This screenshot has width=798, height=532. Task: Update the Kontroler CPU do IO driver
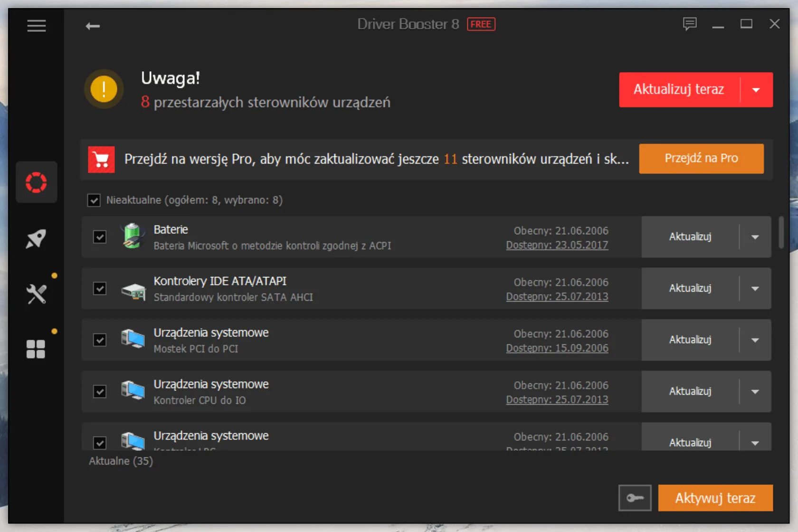pyautogui.click(x=690, y=391)
